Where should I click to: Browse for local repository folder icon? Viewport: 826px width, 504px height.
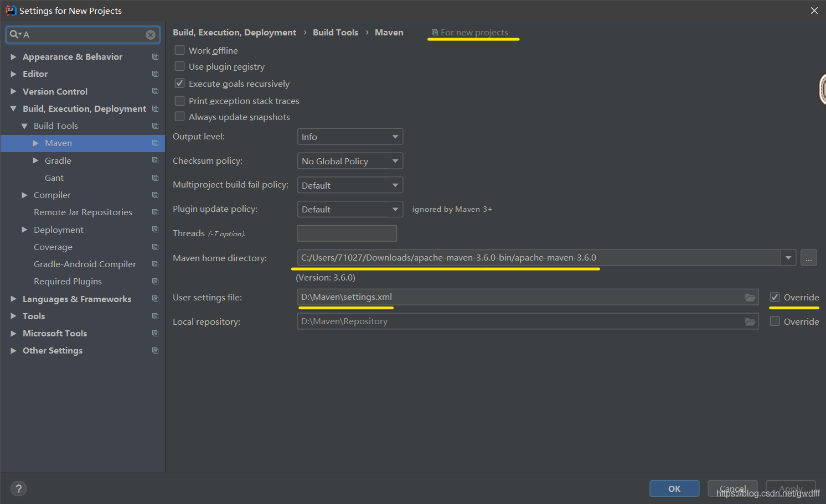[750, 322]
